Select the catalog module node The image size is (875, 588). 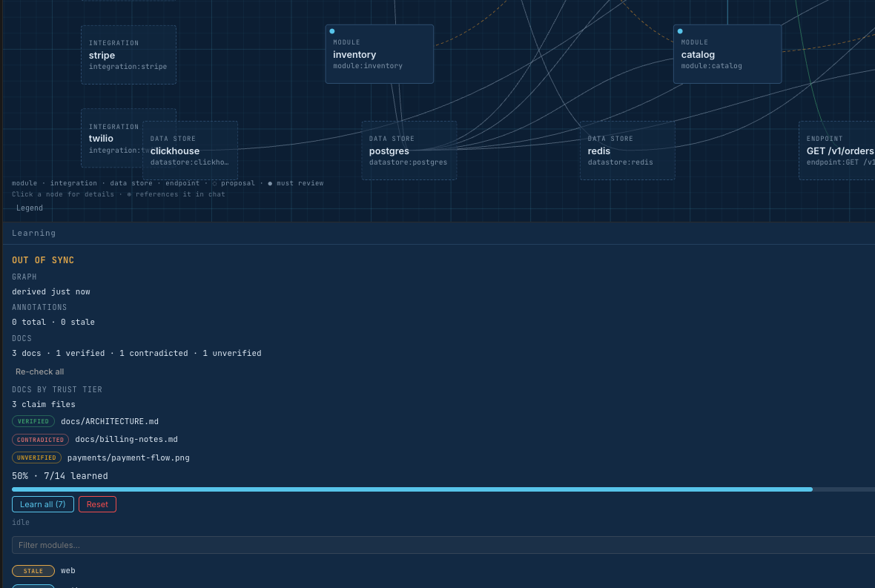[727, 54]
